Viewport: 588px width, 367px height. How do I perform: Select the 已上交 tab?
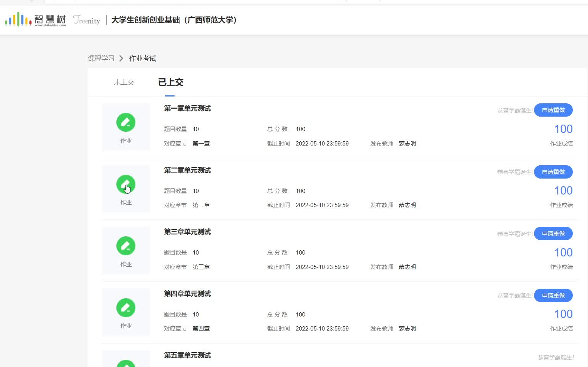coord(171,82)
